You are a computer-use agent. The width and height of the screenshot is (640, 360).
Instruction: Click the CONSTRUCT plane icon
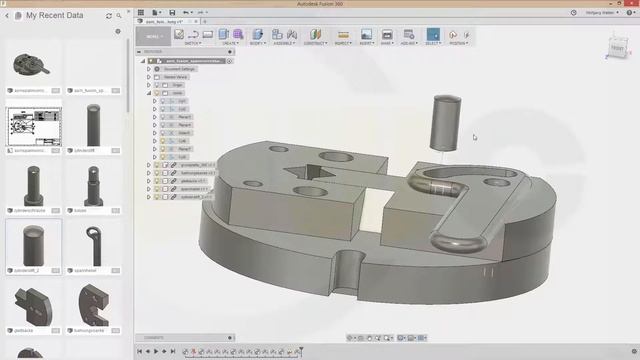click(x=316, y=34)
